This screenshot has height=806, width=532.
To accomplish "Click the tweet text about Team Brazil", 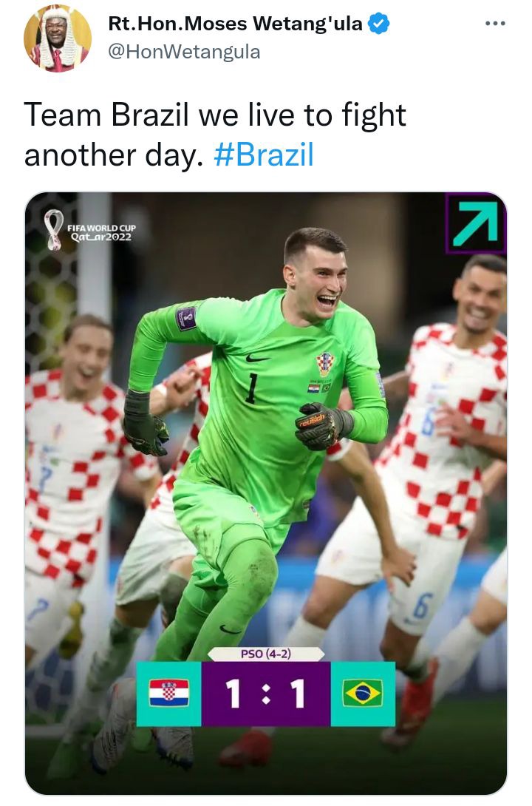I will click(x=215, y=135).
